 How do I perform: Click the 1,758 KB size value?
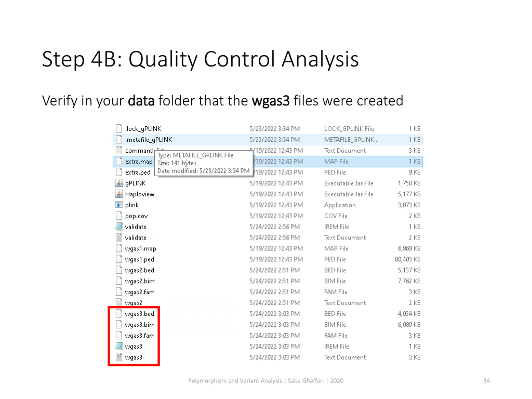click(x=409, y=183)
